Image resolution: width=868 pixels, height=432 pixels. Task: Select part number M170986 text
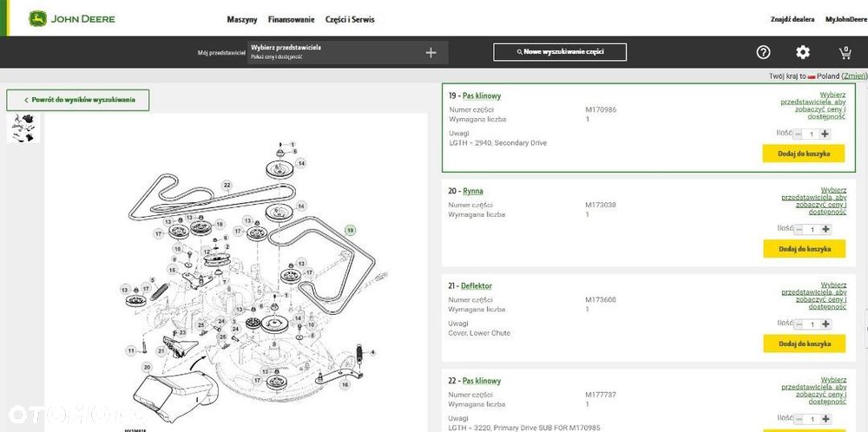click(601, 109)
